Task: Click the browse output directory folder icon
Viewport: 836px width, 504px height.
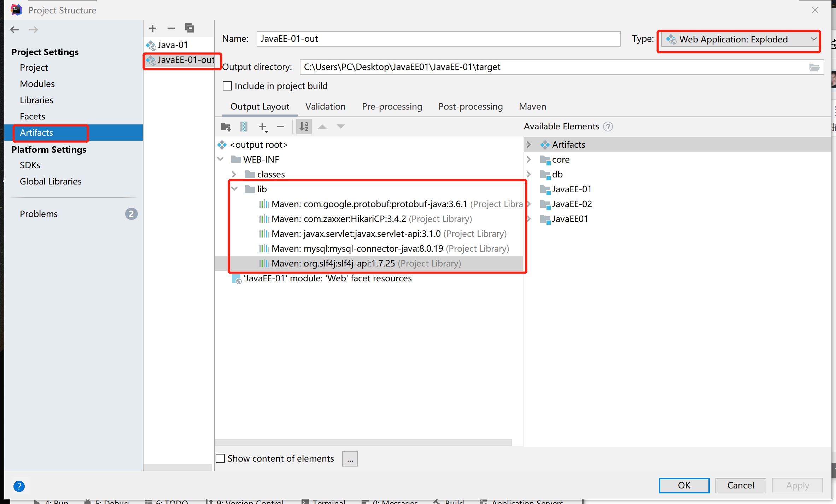Action: click(x=814, y=67)
